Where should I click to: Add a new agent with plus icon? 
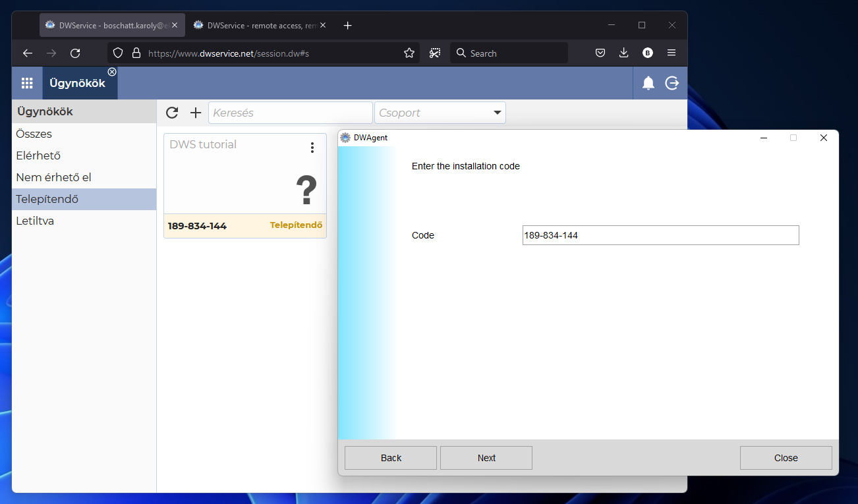click(196, 113)
